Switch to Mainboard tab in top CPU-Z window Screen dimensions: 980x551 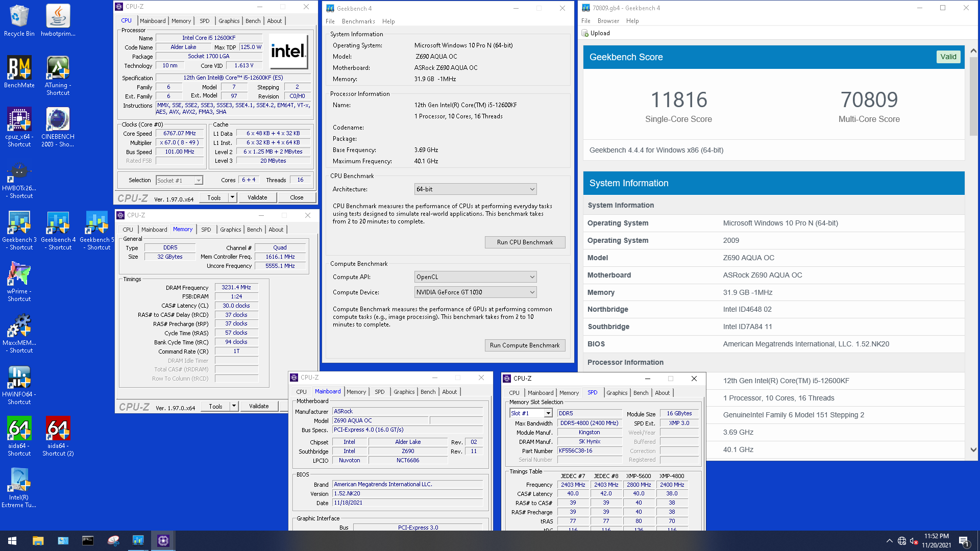coord(153,21)
